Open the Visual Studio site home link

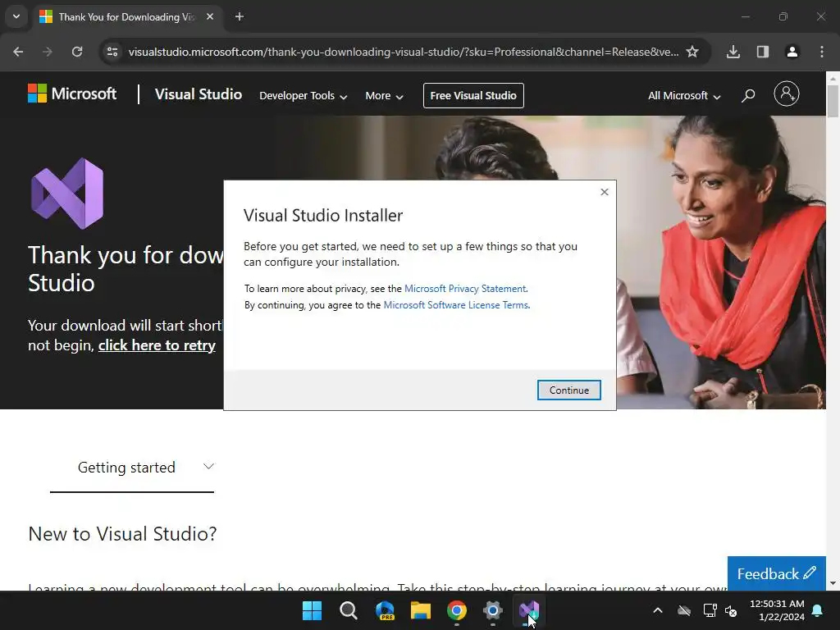point(199,94)
